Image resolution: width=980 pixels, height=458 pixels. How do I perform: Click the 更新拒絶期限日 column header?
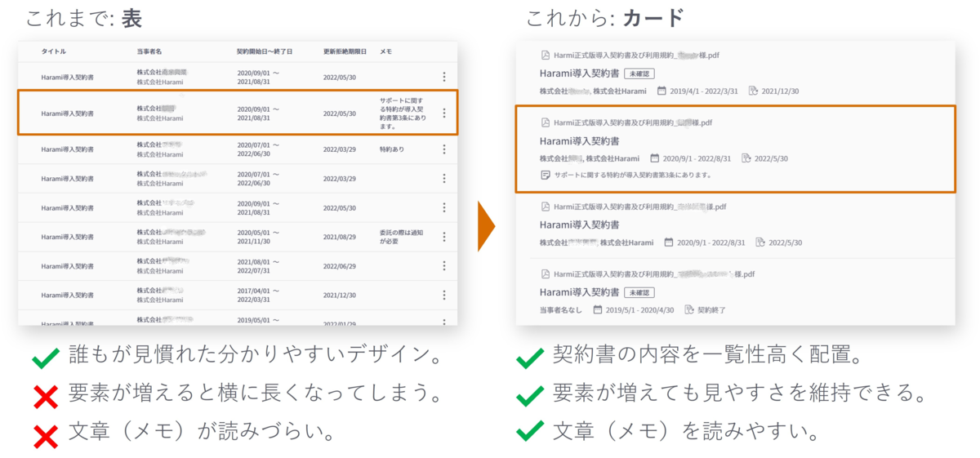point(345,51)
